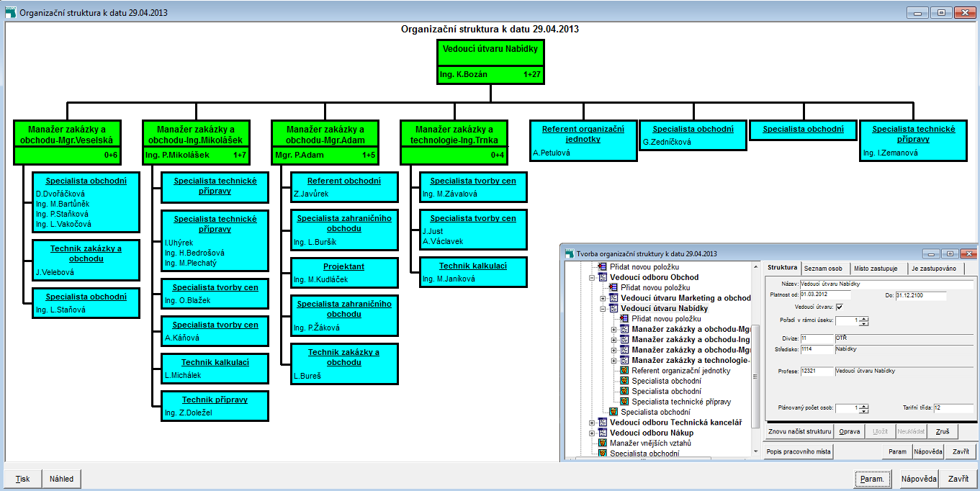The width and height of the screenshot is (980, 491).
Task: Click the Vedoucí útvaru Marketing tree icon
Action: click(x=614, y=298)
